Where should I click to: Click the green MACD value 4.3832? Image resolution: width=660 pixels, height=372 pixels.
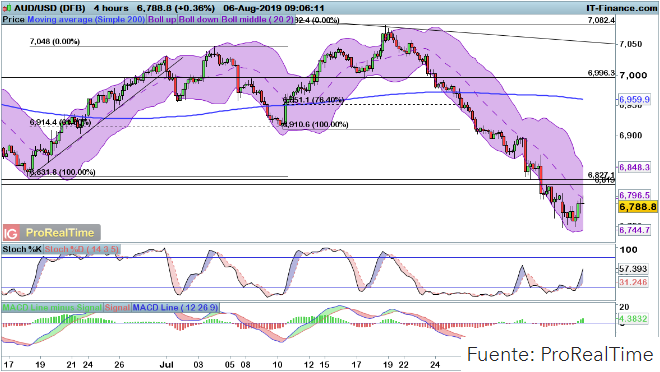coord(633,319)
